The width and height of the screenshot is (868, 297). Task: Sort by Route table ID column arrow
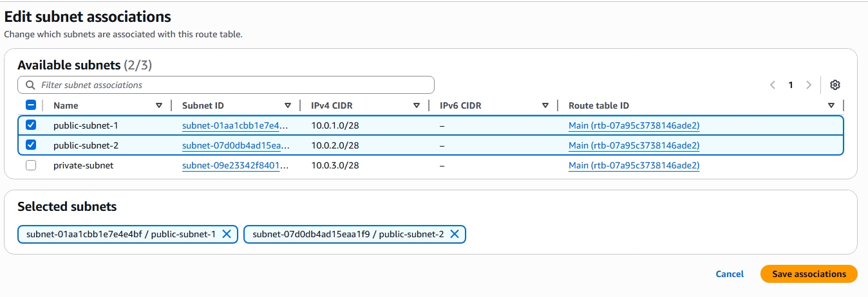(831, 105)
